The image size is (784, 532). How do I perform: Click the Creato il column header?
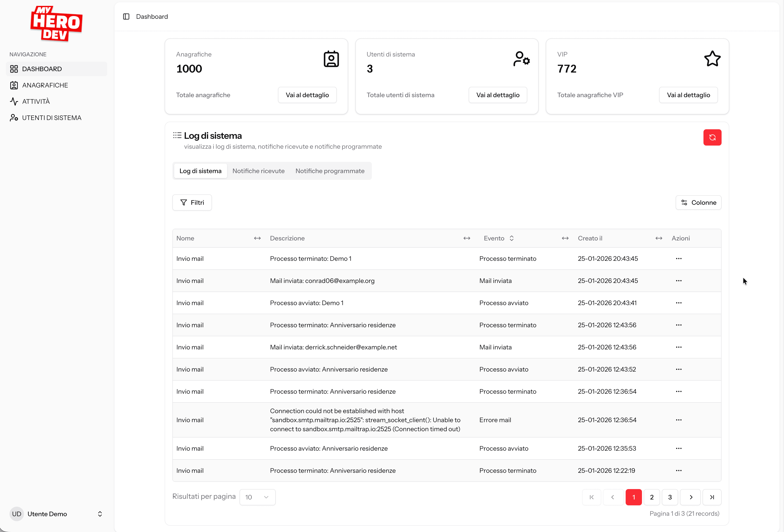coord(590,238)
